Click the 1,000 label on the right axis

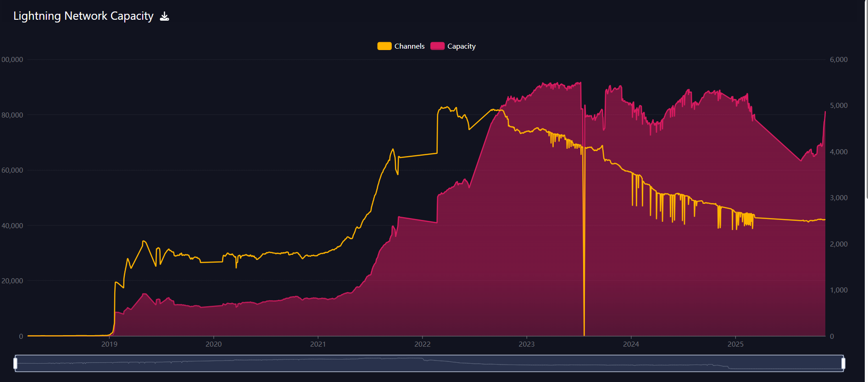pyautogui.click(x=838, y=290)
